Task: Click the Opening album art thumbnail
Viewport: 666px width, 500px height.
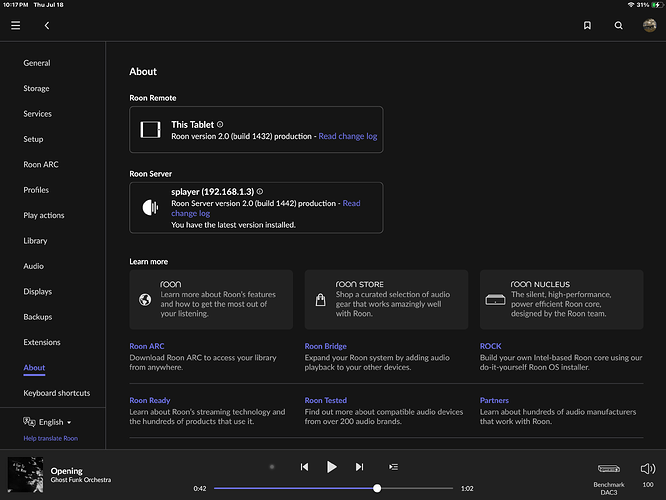Action: 25,475
